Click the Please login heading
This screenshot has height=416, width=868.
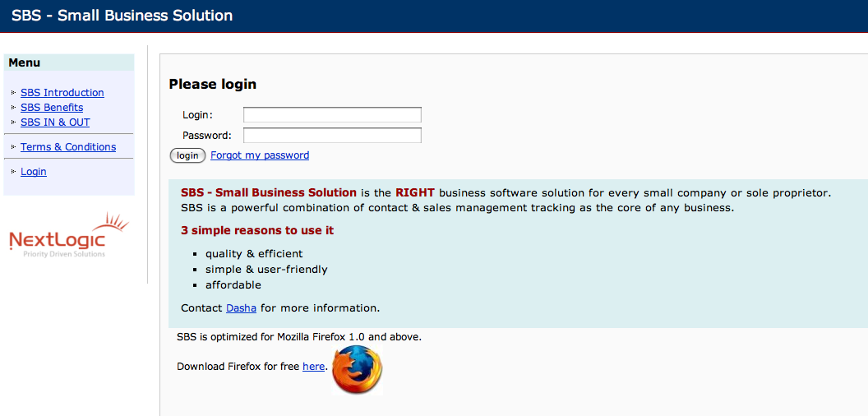[x=213, y=84]
